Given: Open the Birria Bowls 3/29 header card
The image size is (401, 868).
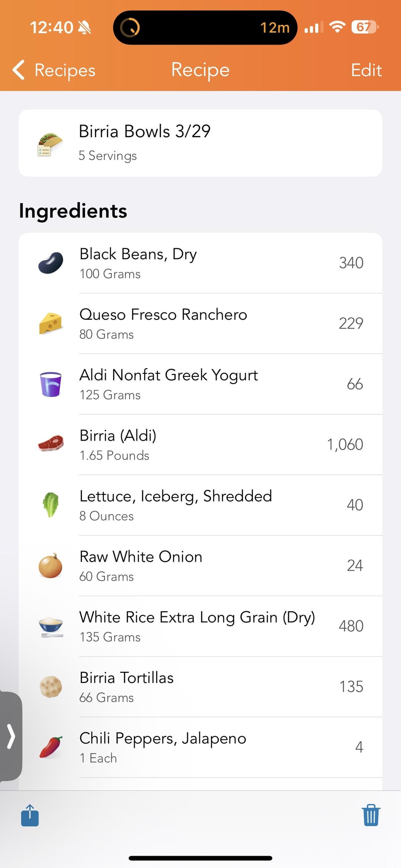Looking at the screenshot, I should (200, 143).
